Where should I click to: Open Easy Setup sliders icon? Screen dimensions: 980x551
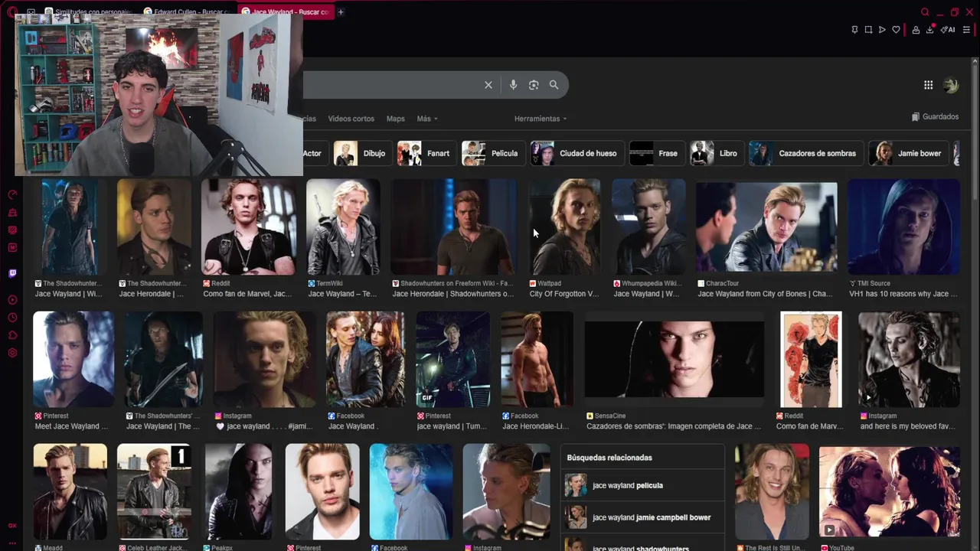point(966,30)
